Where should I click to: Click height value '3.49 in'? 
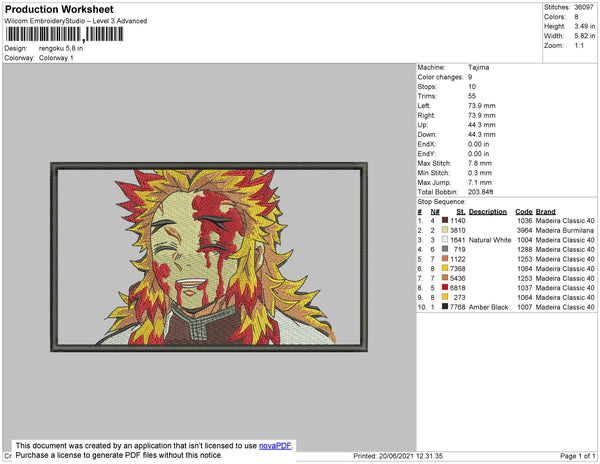(x=585, y=26)
